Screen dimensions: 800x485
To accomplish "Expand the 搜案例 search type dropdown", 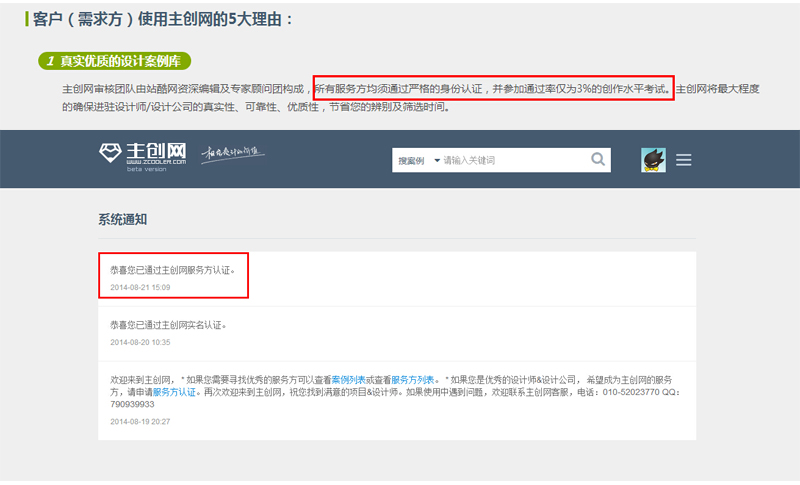I will pyautogui.click(x=418, y=160).
